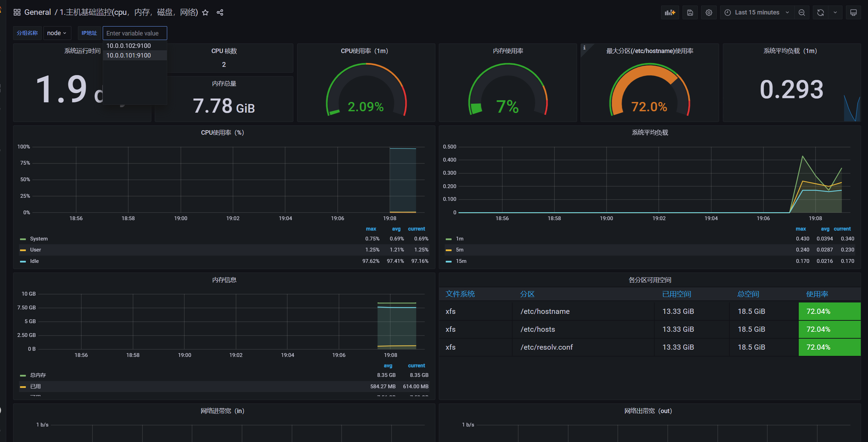Open the 网络出带宽 (out) panel title menu
Image resolution: width=868 pixels, height=442 pixels.
click(648, 411)
